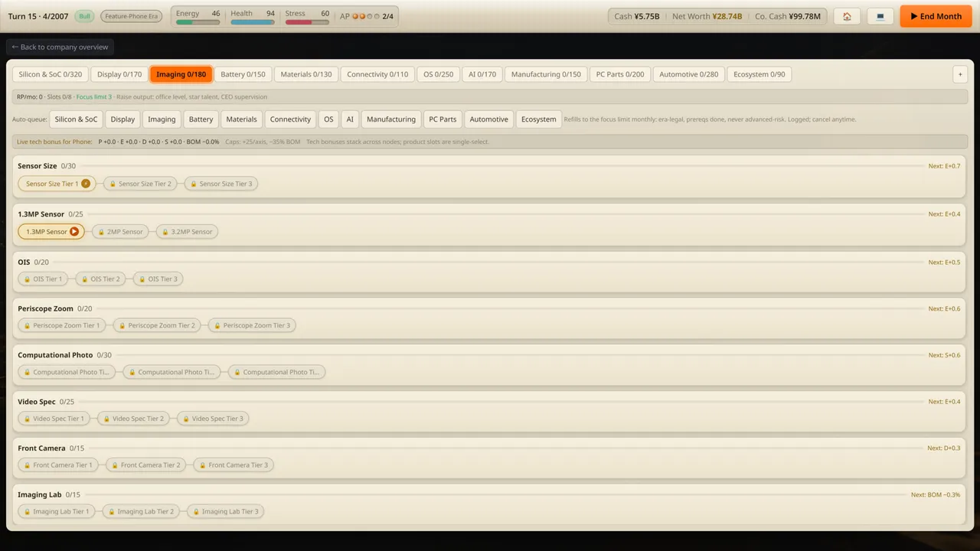Click locked Imaging Lab Tier 1 node
The image size is (980, 551).
click(57, 512)
